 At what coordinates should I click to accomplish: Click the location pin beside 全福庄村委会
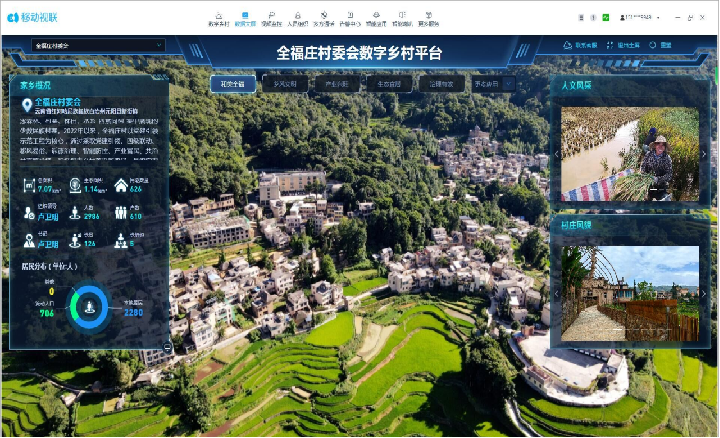pos(27,105)
